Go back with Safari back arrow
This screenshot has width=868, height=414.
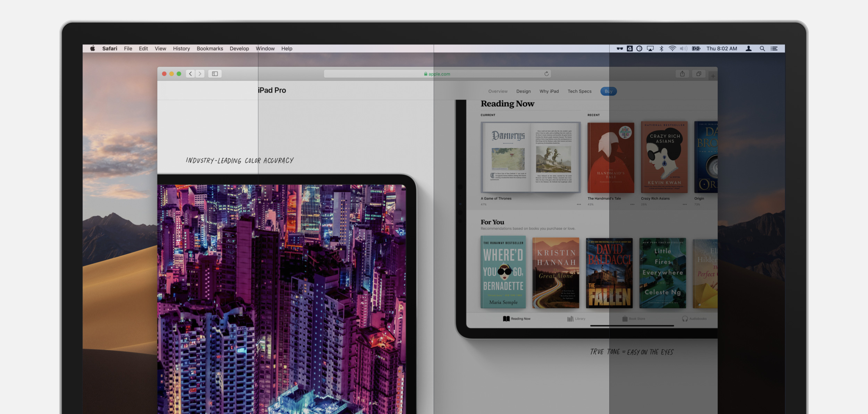[x=190, y=74]
